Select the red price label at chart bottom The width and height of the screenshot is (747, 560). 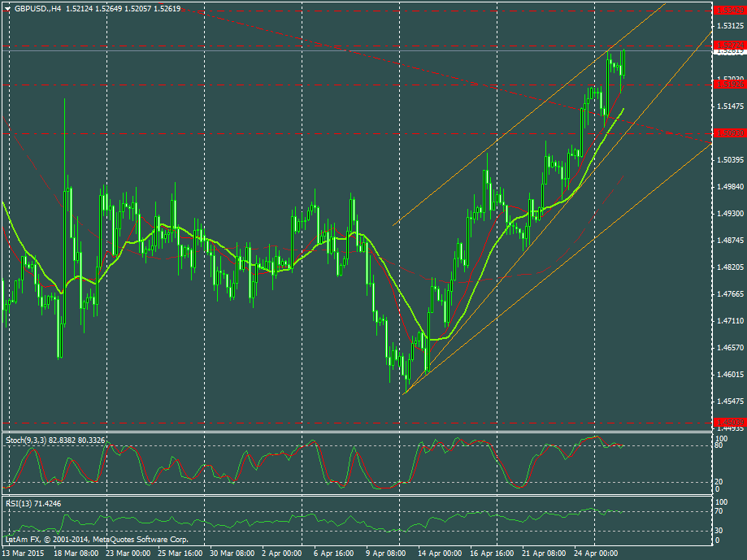pyautogui.click(x=728, y=423)
